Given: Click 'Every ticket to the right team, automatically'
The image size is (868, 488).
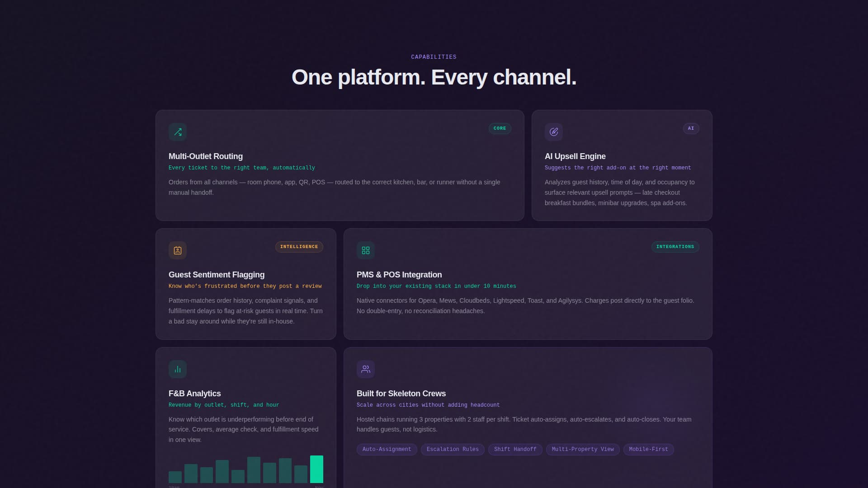Looking at the screenshot, I should pyautogui.click(x=242, y=168).
